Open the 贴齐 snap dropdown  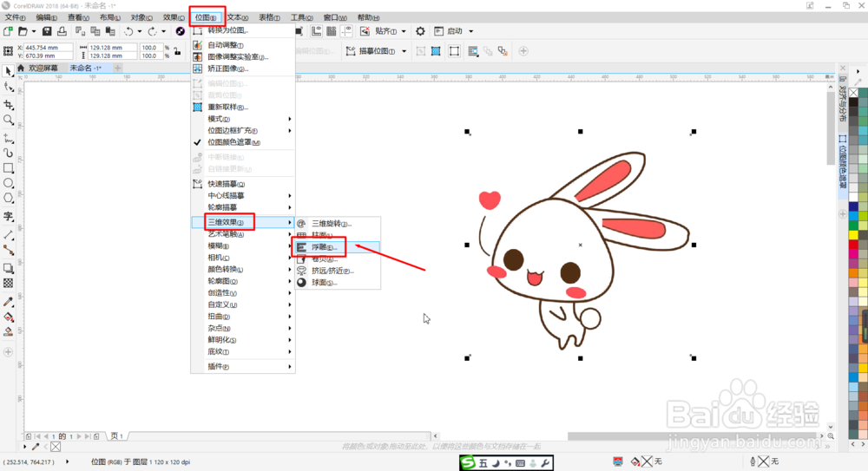404,31
